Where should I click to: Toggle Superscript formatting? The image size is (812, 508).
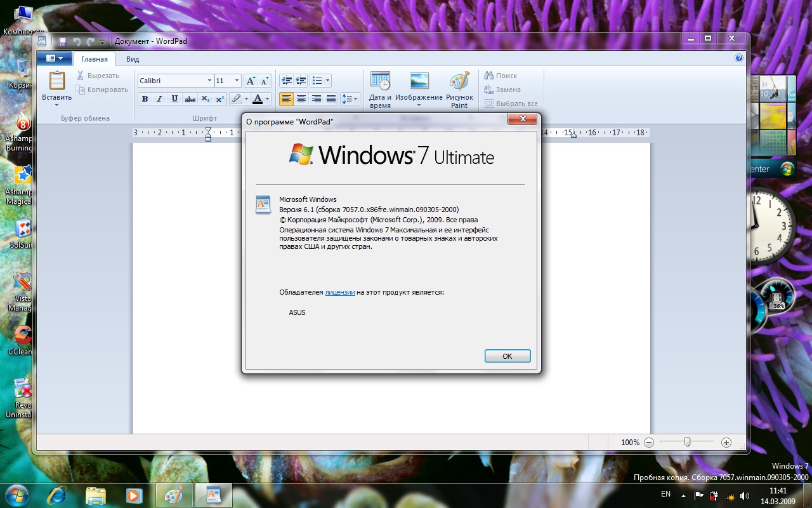point(219,98)
